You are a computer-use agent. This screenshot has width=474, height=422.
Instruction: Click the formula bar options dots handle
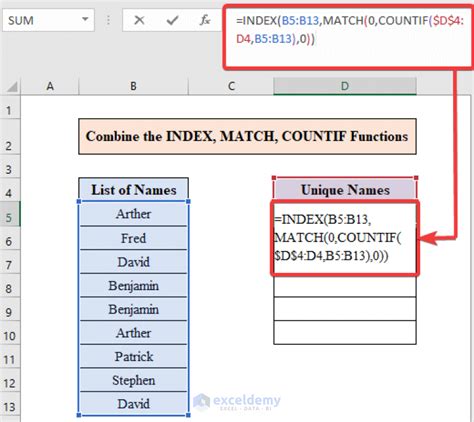(x=108, y=20)
